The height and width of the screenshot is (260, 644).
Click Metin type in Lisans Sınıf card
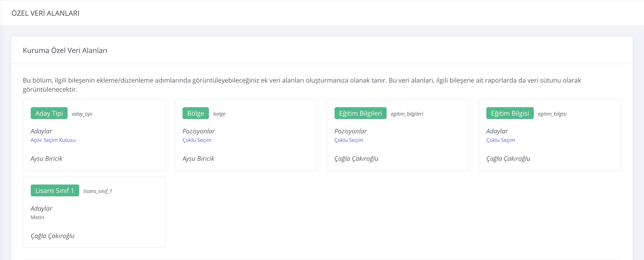(37, 217)
